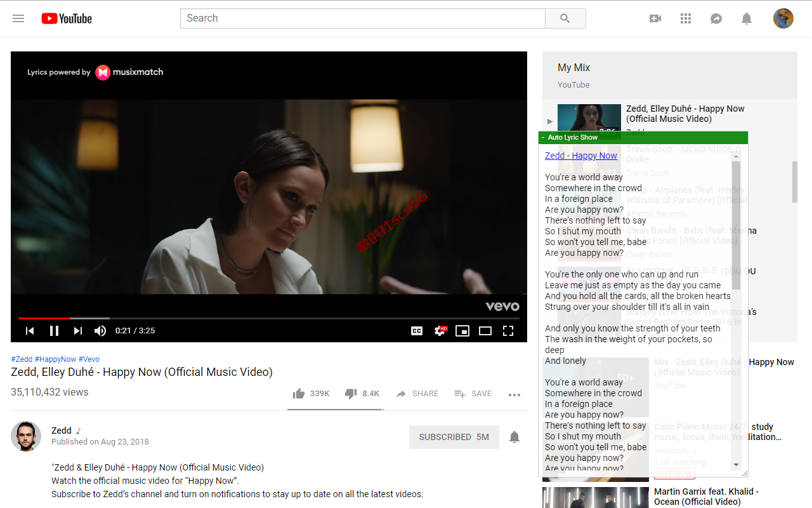This screenshot has width=812, height=508.
Task: Enter full screen mode
Action: tap(508, 331)
